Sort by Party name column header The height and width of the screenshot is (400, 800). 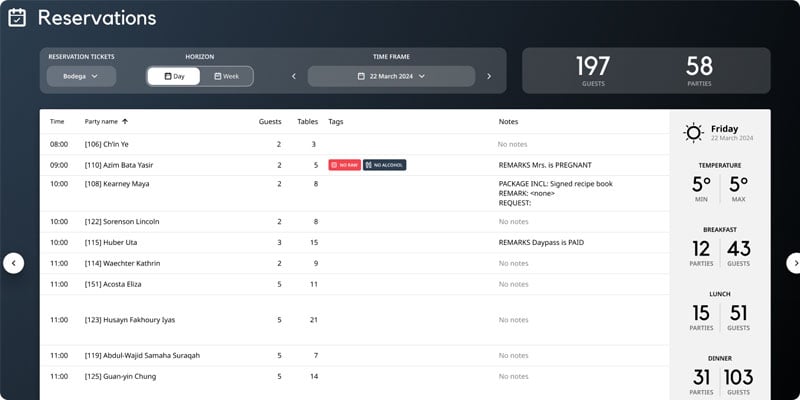pos(101,121)
